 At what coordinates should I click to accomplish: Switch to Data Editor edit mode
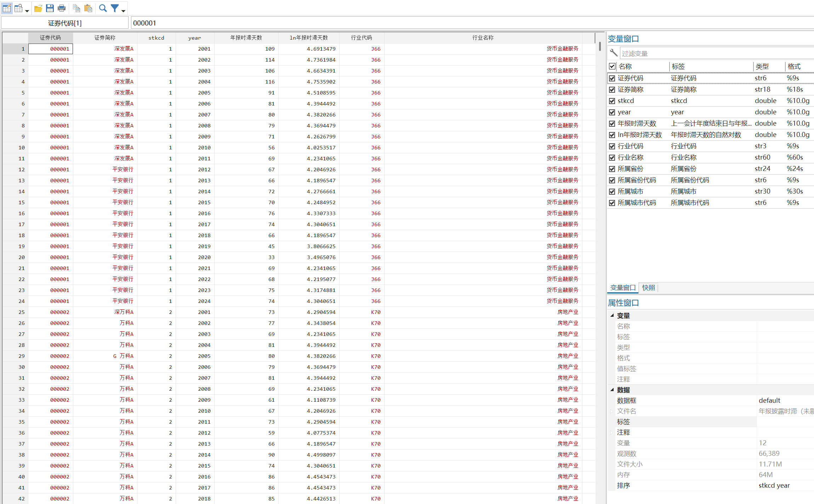point(7,8)
